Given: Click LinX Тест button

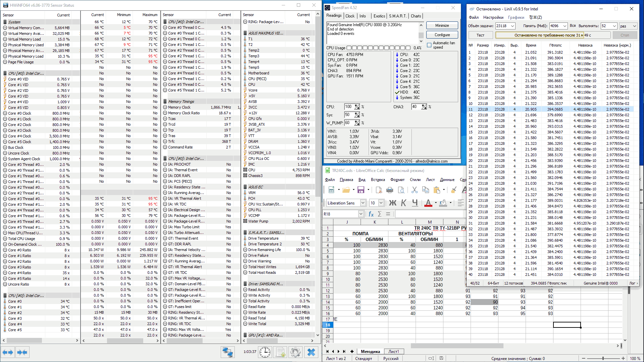Looking at the screenshot, I should 480,35.
